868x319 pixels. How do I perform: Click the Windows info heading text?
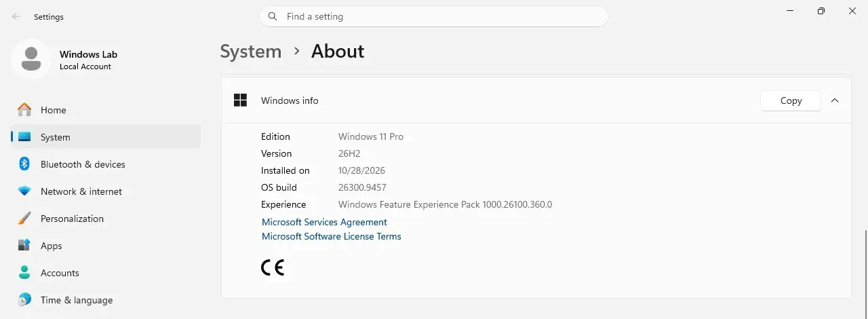point(290,100)
